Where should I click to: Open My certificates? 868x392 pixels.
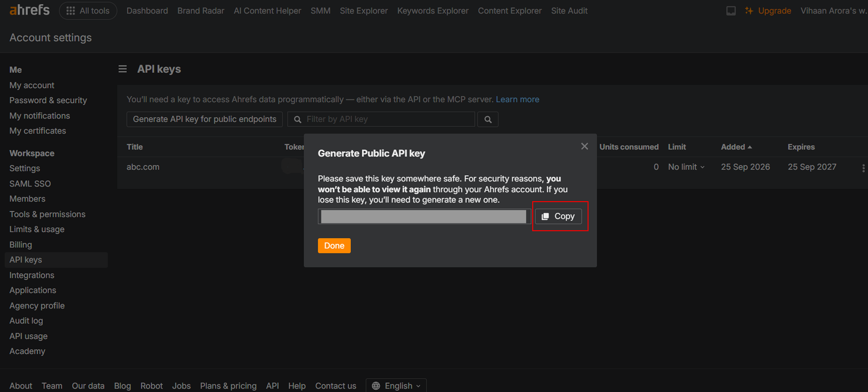pyautogui.click(x=38, y=131)
